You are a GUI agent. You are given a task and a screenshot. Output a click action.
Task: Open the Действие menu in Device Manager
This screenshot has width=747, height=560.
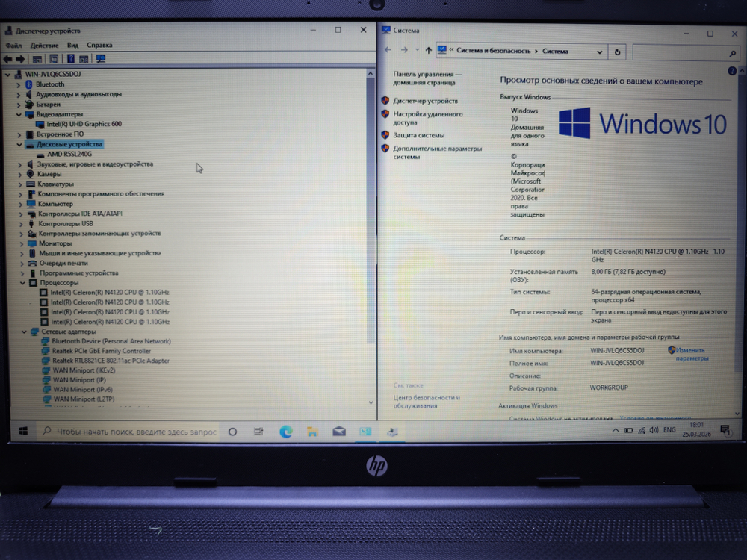point(43,45)
